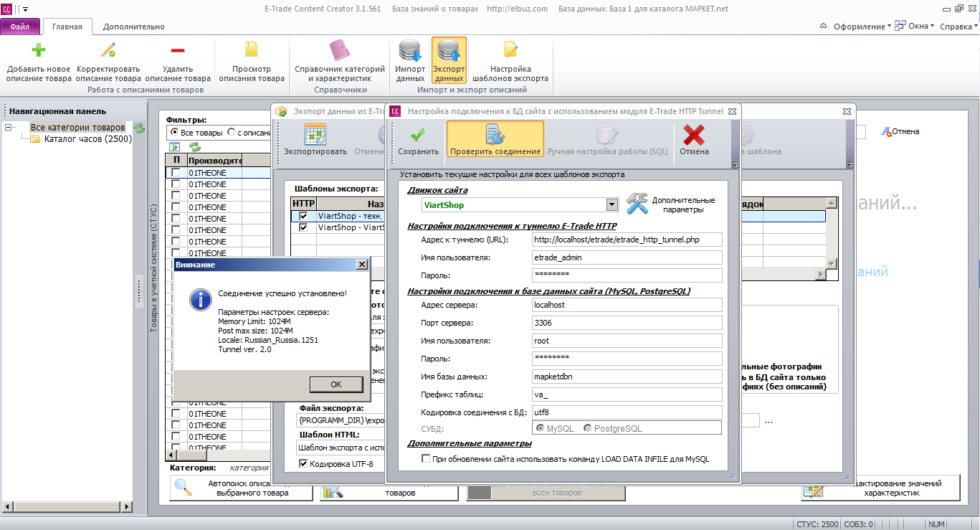
Task: Click the green refresh arrows beside 'Все категории товаров'
Action: click(x=140, y=128)
